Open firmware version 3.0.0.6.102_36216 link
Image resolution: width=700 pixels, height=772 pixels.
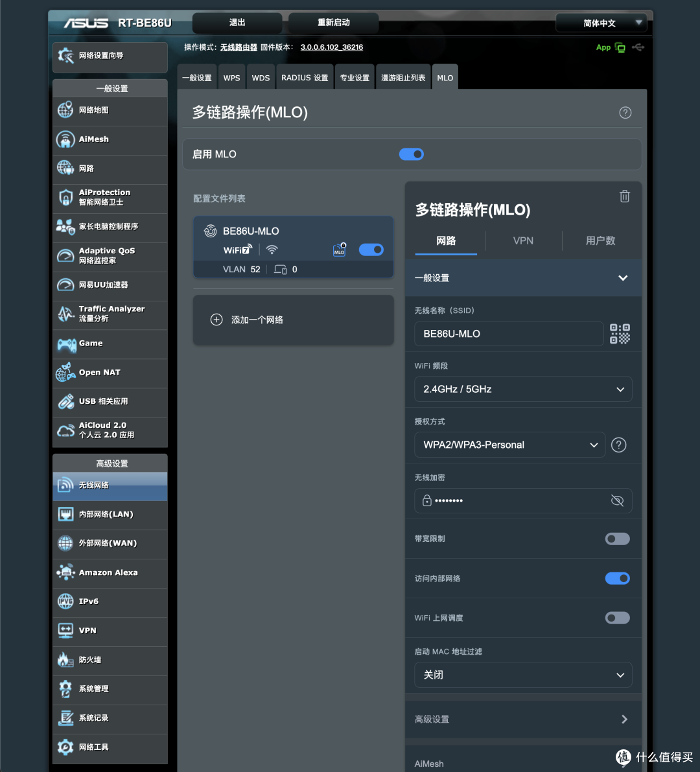[332, 47]
